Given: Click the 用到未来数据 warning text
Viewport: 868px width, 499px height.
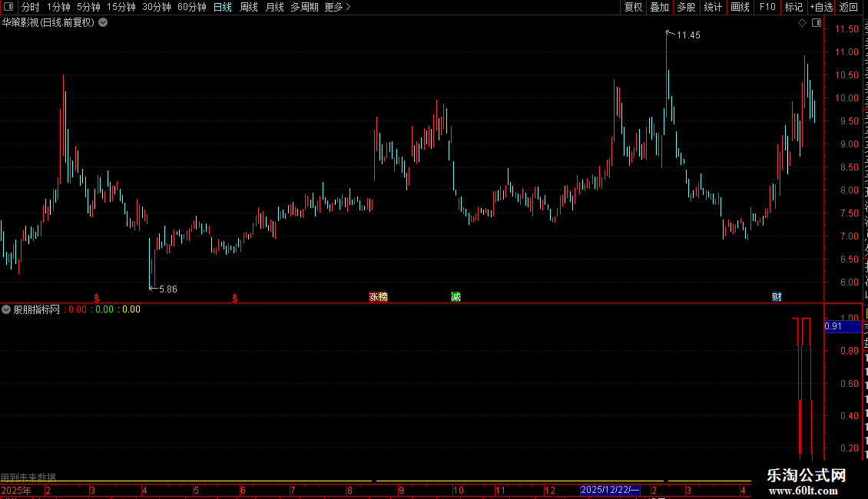Looking at the screenshot, I should coord(28,477).
